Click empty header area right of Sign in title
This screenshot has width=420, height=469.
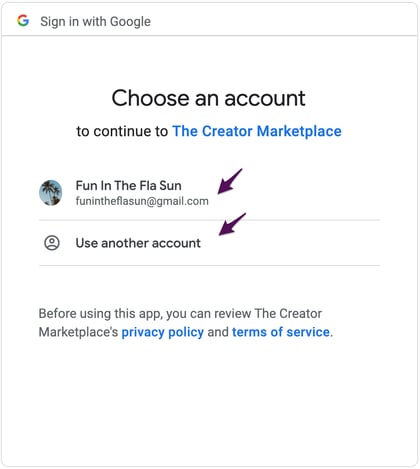point(283,21)
